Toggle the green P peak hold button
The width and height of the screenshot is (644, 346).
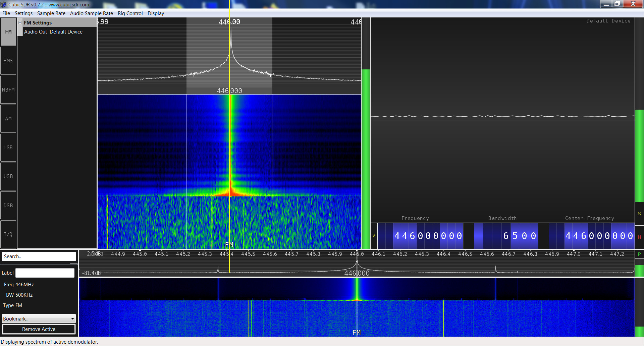[639, 254]
